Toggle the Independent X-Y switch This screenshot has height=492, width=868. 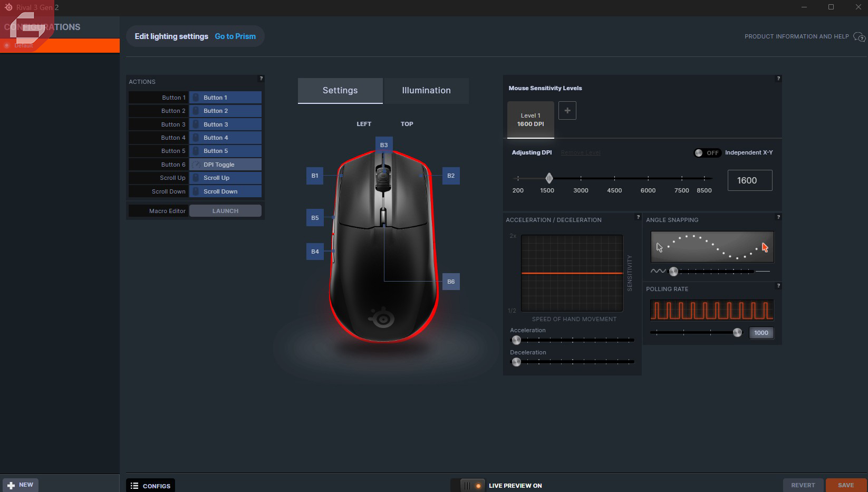click(x=707, y=153)
